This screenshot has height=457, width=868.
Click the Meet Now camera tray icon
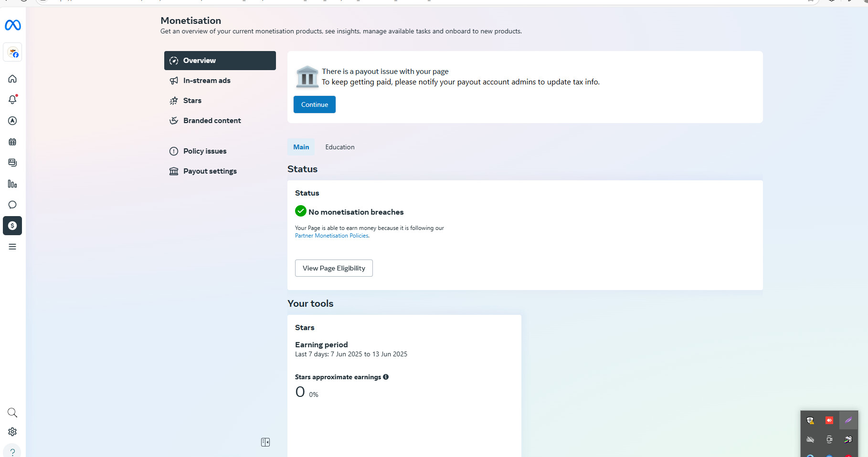tap(829, 439)
